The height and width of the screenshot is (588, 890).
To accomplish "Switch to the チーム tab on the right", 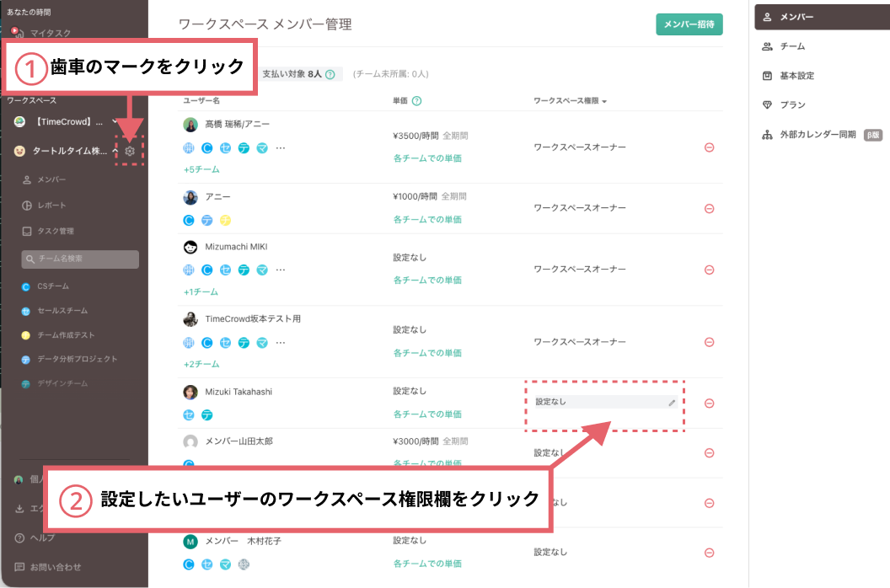I will (x=769, y=45).
